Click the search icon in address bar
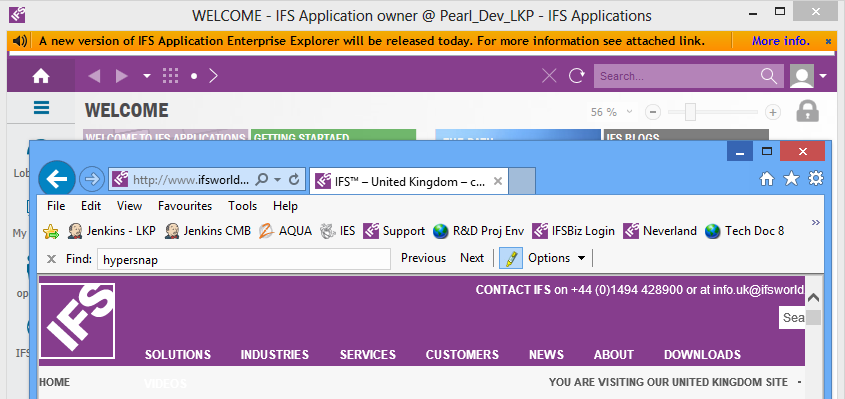The height and width of the screenshot is (399, 845). [261, 180]
